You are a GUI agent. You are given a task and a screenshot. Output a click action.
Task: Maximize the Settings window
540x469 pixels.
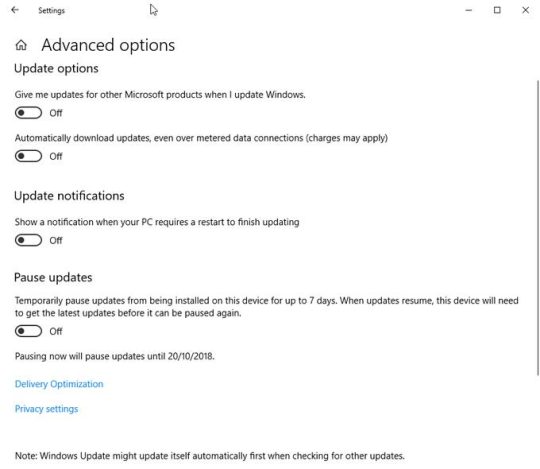[497, 10]
